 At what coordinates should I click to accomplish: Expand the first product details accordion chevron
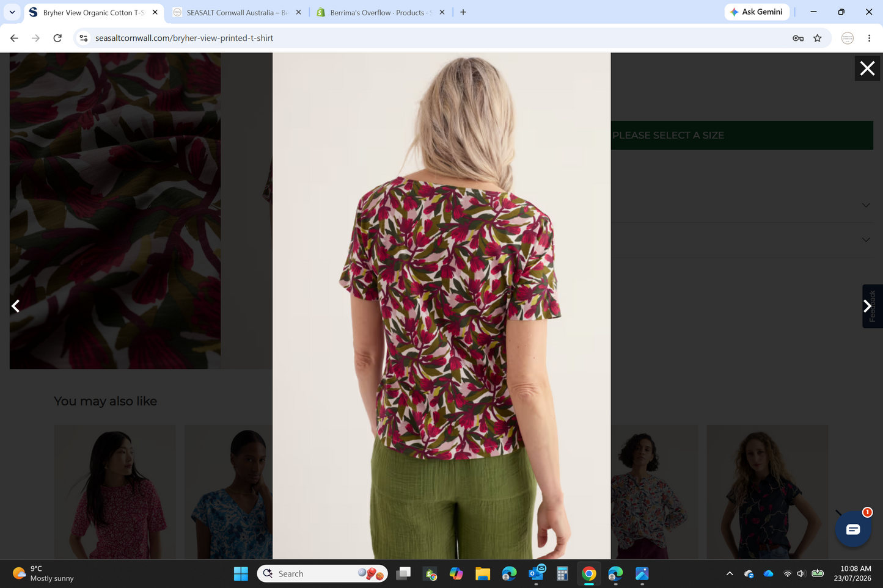866,205
